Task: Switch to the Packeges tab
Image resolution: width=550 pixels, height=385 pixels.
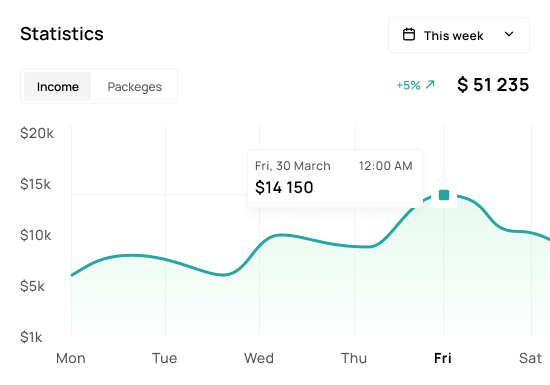Action: click(135, 86)
